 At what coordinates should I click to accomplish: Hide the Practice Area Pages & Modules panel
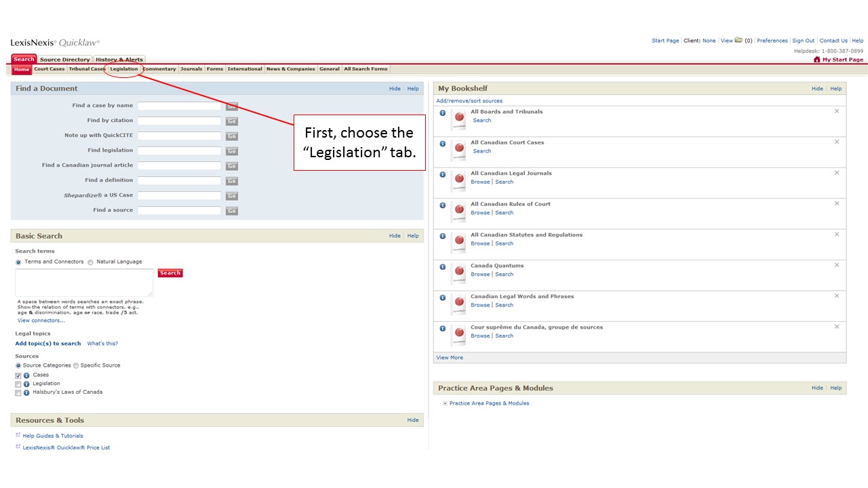click(x=817, y=388)
